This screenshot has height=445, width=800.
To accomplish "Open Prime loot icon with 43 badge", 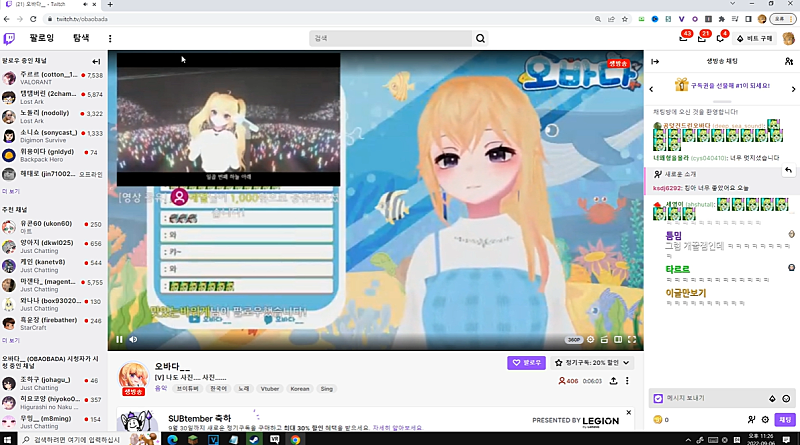I will click(684, 38).
